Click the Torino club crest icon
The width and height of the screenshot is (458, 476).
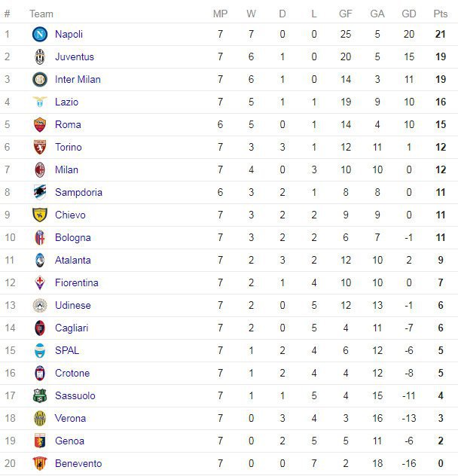(40, 147)
